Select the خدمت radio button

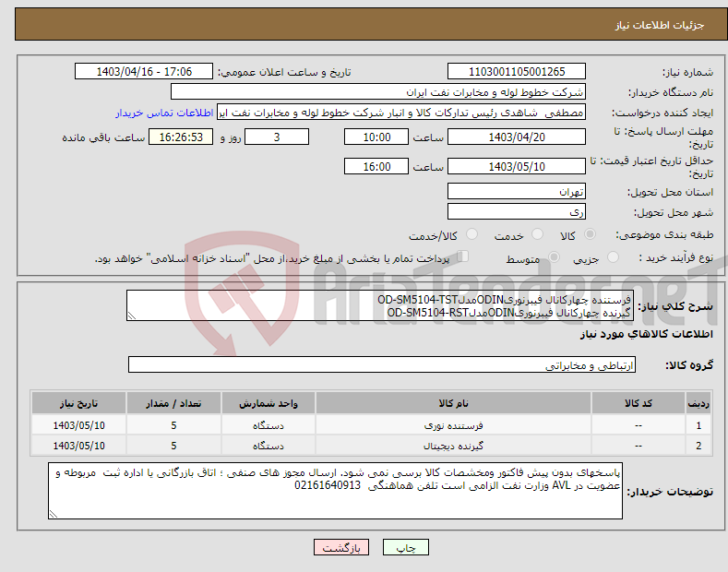click(537, 234)
